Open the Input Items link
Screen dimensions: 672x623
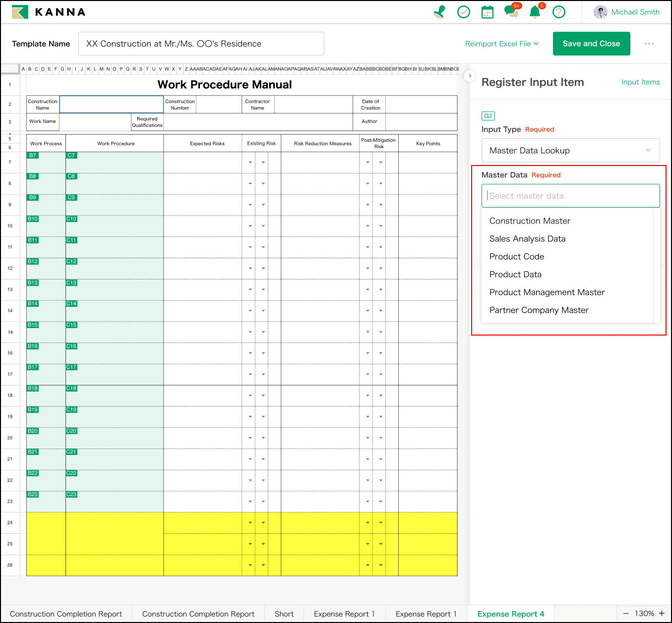point(640,82)
